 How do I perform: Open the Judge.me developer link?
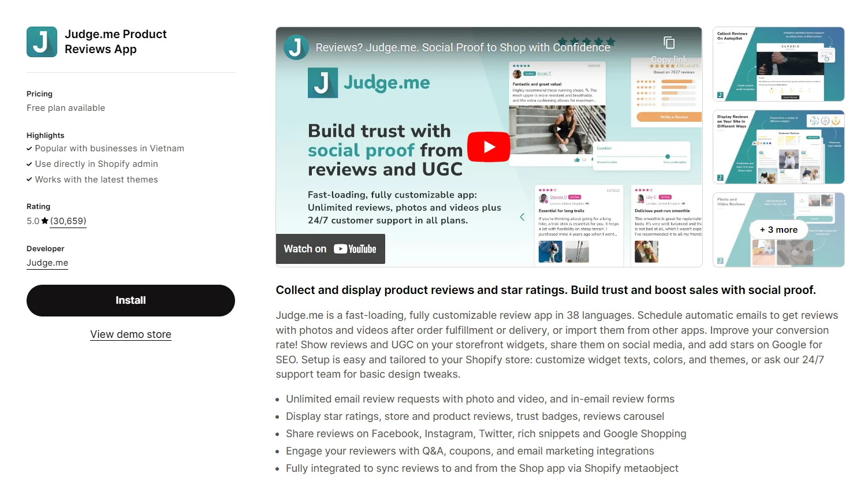[x=47, y=263]
